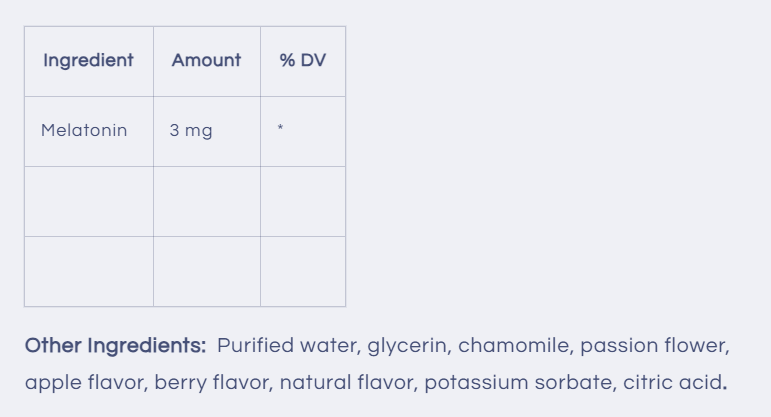The height and width of the screenshot is (417, 771).
Task: Click the % DV column header
Action: pos(302,61)
